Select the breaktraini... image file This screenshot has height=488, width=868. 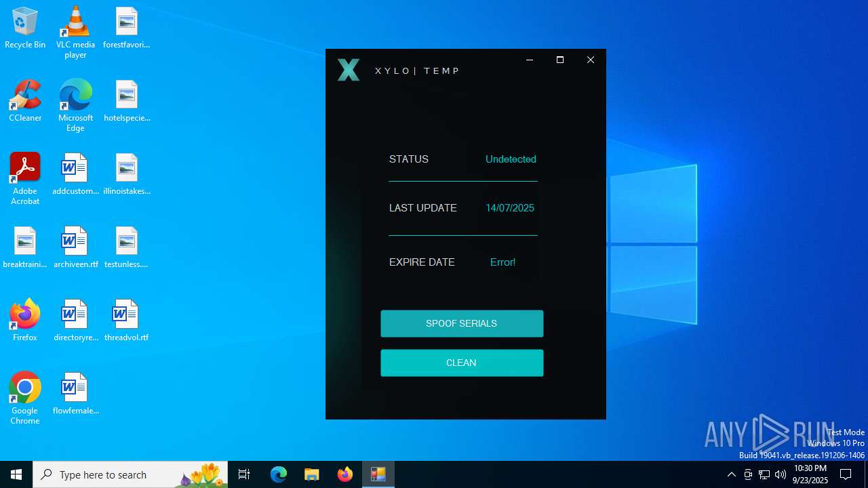[25, 247]
